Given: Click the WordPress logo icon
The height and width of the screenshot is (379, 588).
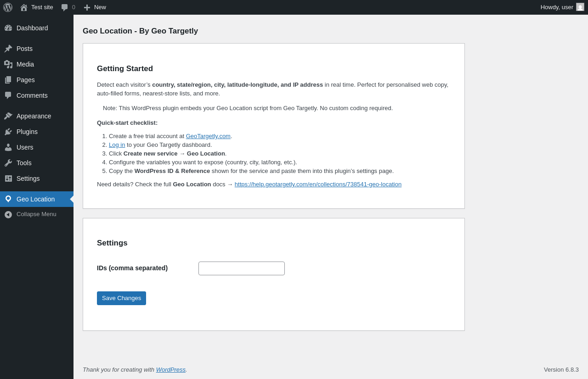Looking at the screenshot, I should (x=8, y=7).
